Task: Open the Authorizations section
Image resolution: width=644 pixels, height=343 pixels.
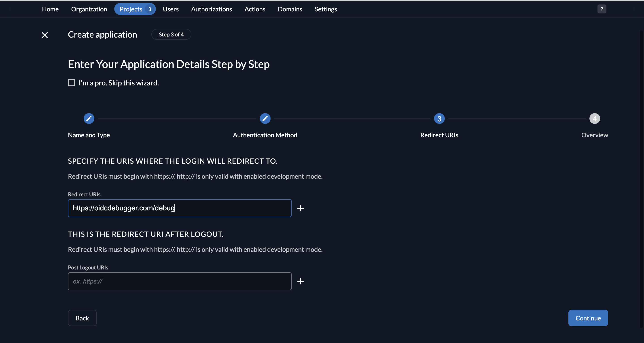Action: tap(211, 9)
